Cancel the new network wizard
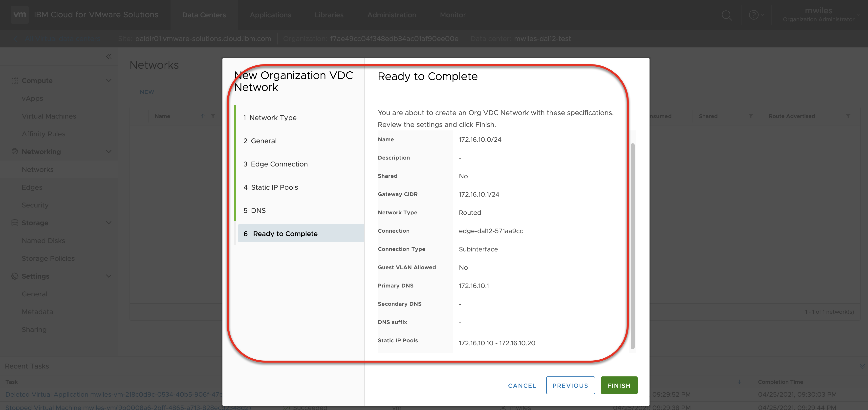This screenshot has width=868, height=410. tap(522, 386)
